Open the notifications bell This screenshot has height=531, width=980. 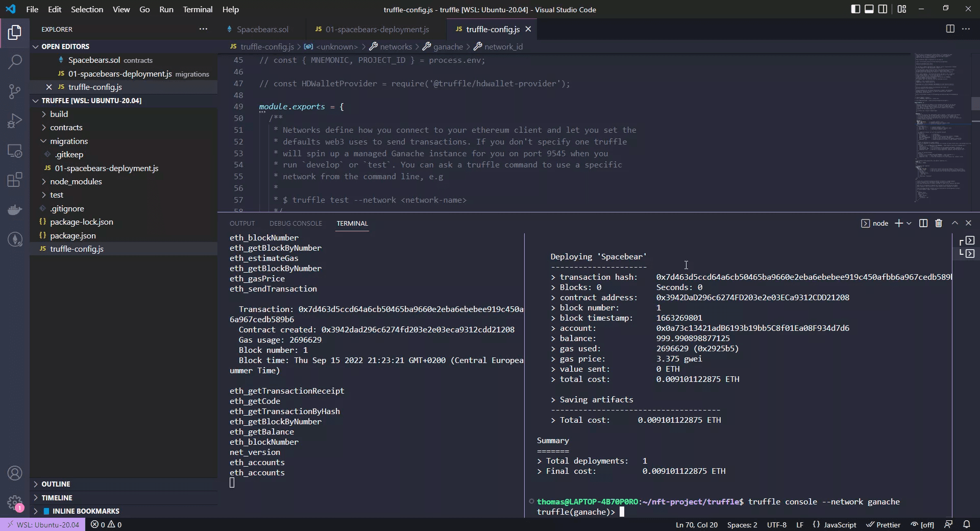point(967,524)
